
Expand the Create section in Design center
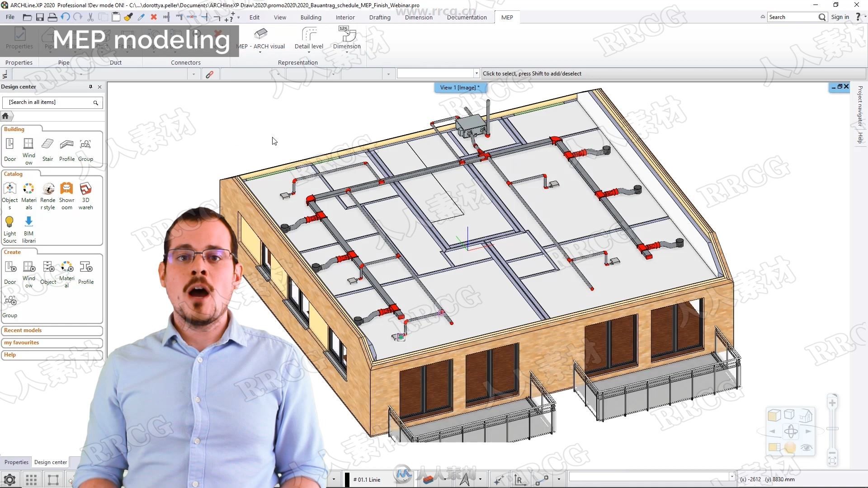coord(11,251)
